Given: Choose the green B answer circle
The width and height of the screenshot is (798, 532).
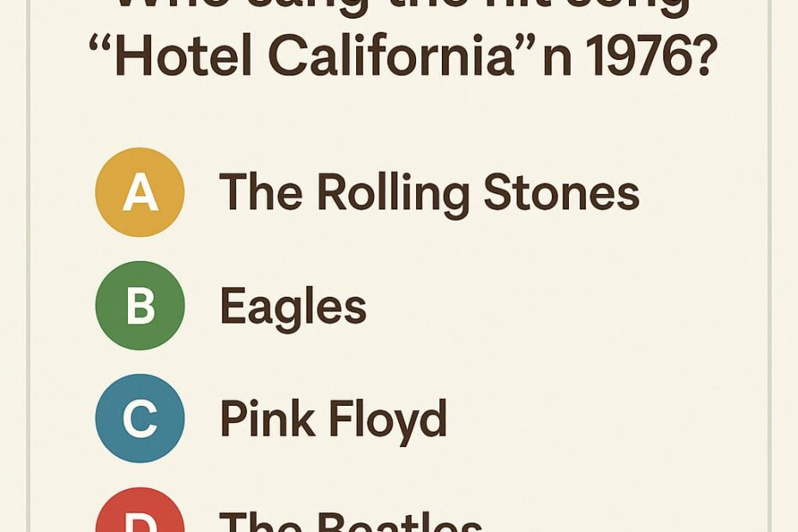Looking at the screenshot, I should (x=140, y=305).
